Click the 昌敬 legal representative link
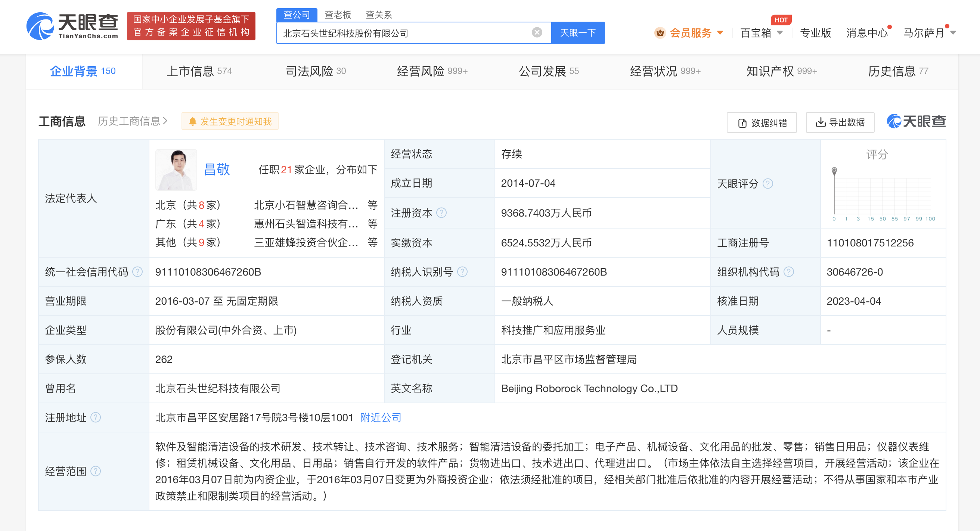Viewport: 980px width, 531px height. 218,170
